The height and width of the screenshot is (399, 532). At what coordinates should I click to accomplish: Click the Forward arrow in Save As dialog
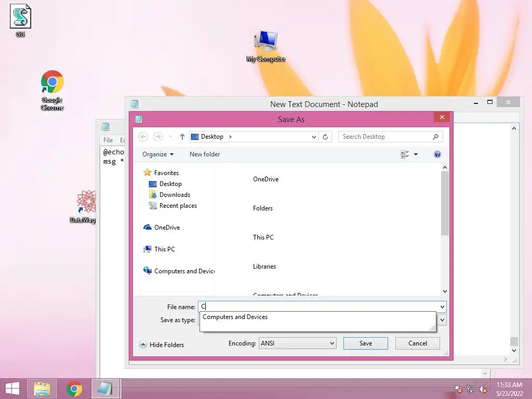click(158, 137)
